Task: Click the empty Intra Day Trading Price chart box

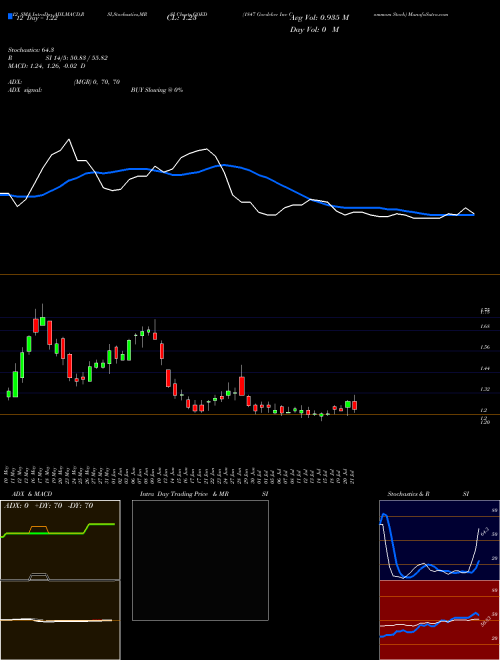Action: [x=200, y=560]
